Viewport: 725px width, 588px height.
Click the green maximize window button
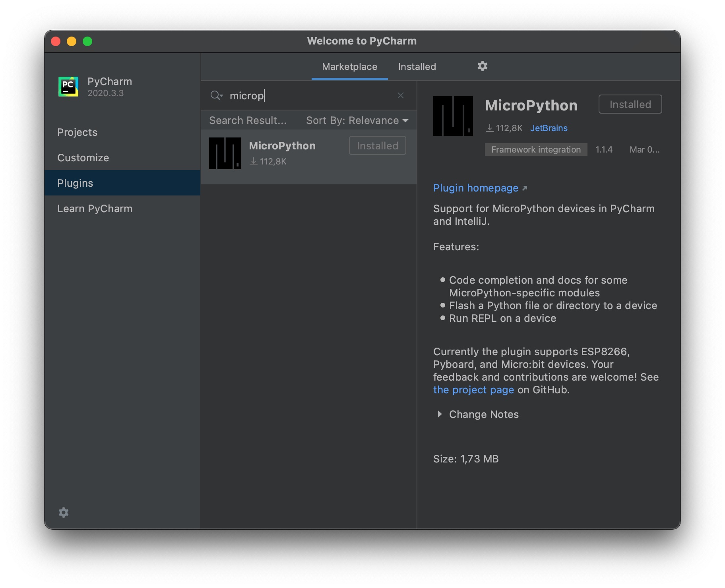tap(87, 41)
